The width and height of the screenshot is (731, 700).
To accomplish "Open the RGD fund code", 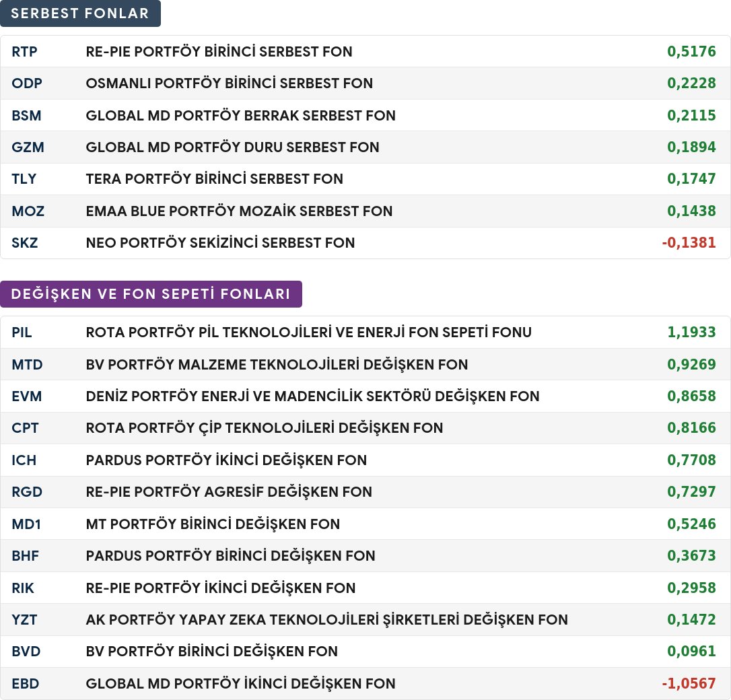I will coord(27,491).
